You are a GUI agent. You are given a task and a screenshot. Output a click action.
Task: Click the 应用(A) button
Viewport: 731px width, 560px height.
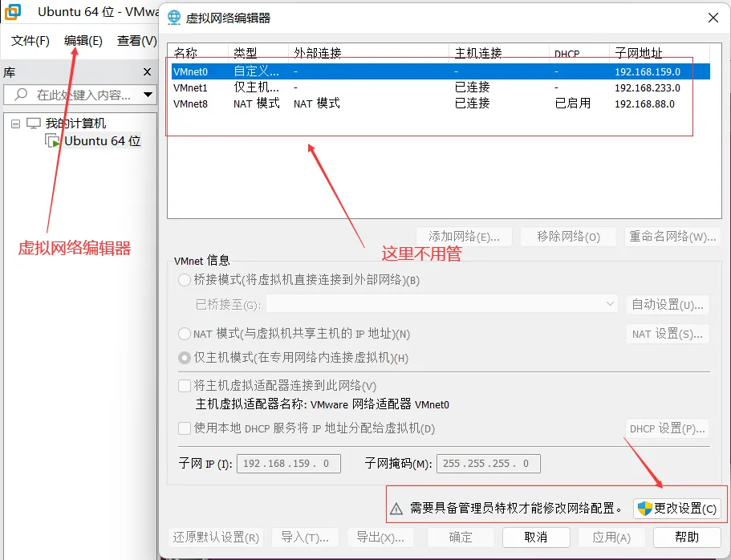point(611,538)
